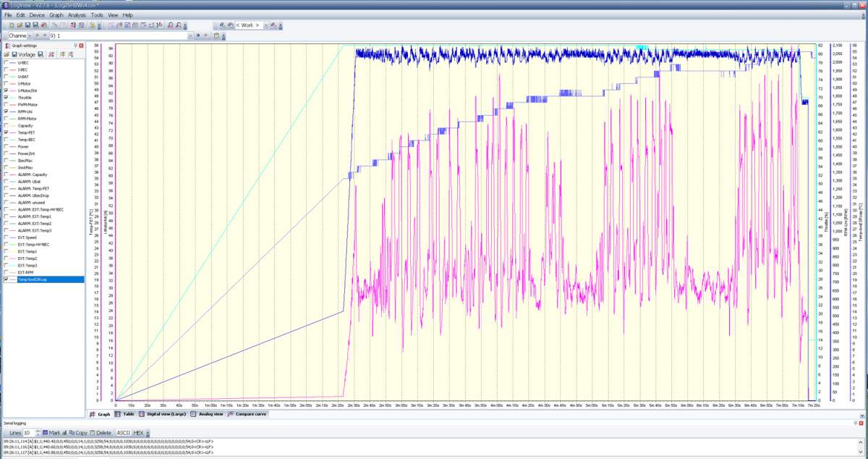Screen dimensions: 868x459
Task: Click the save disk icon before Vorlage
Action: [x=14, y=54]
